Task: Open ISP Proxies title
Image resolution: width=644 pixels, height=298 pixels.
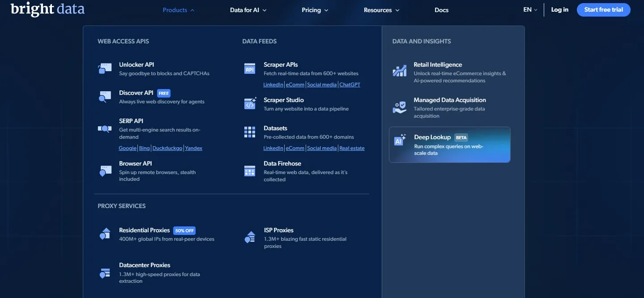Action: pos(279,230)
